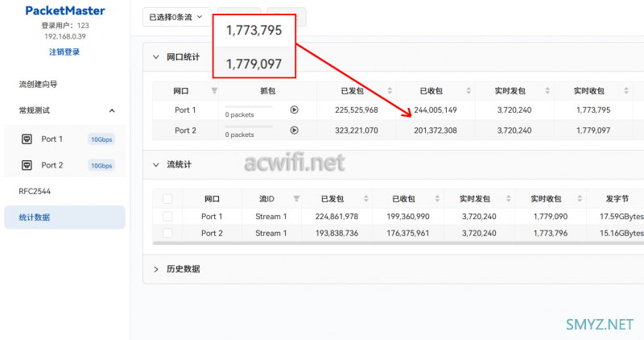Click the 1,773,796 realtime receive cell
Image resolution: width=644 pixels, height=340 pixels.
tap(551, 233)
